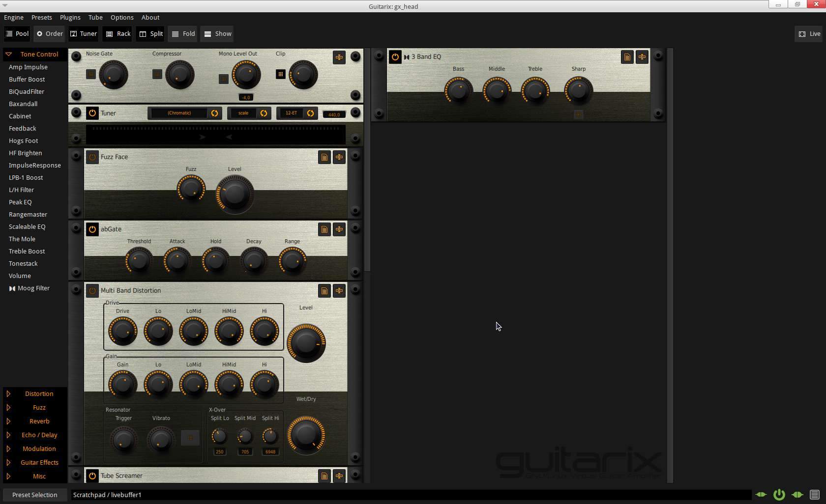Open the Plugins menu
Screen dimensions: 826x504
tap(70, 17)
